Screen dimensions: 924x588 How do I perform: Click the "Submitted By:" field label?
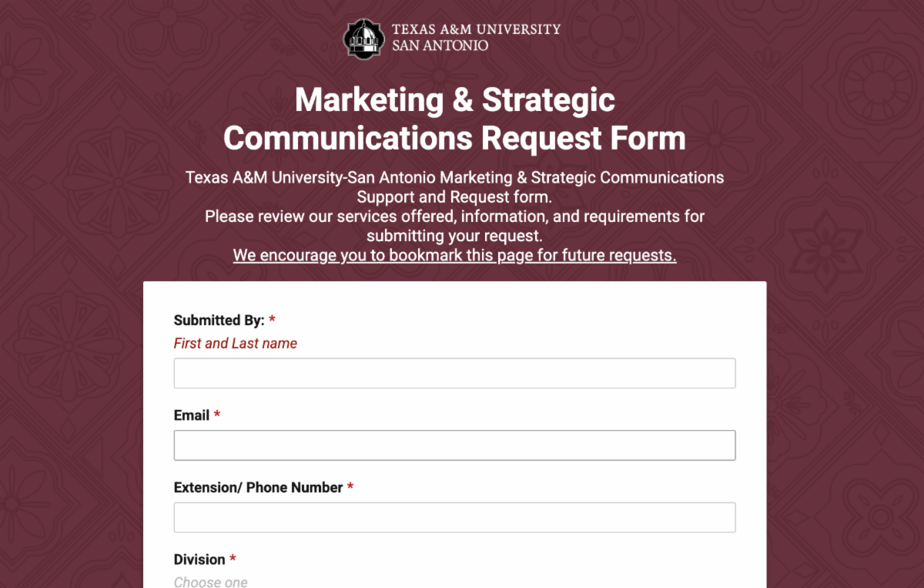point(219,320)
